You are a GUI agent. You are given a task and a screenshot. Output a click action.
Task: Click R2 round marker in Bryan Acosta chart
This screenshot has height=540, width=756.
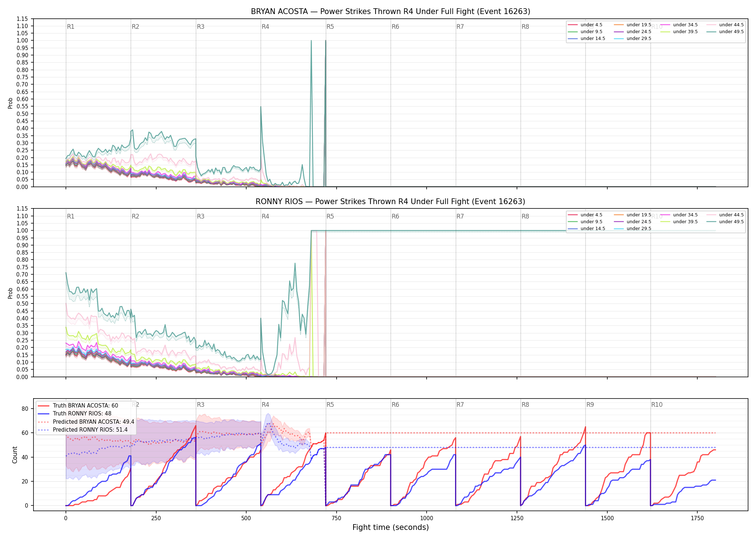tap(135, 27)
